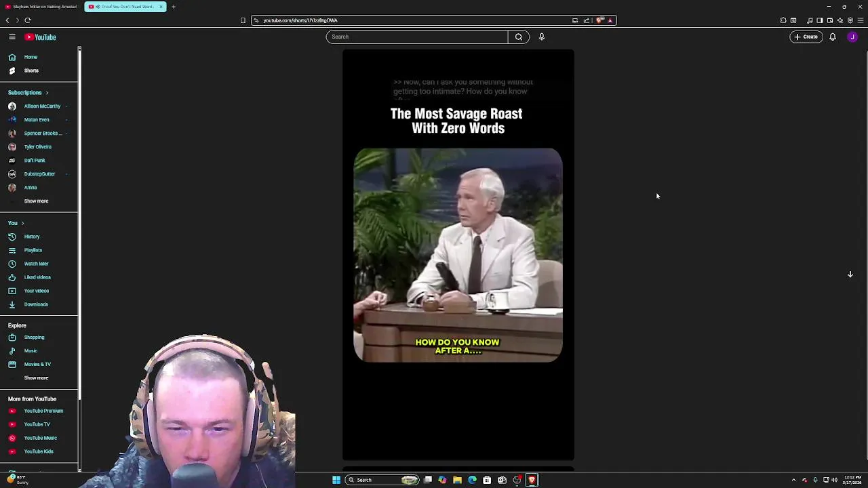The width and height of the screenshot is (868, 488).
Task: Open Matan Even channel subscription
Action: [x=39, y=120]
